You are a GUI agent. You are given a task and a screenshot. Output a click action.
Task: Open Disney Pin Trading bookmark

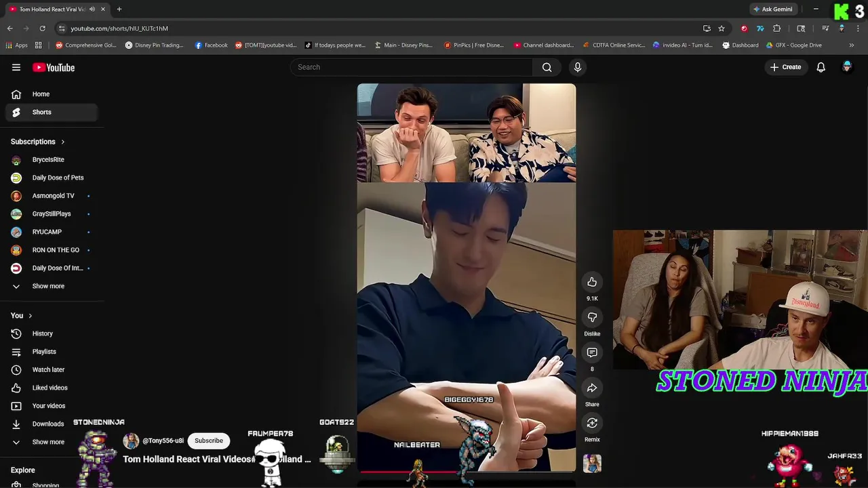[x=155, y=45]
